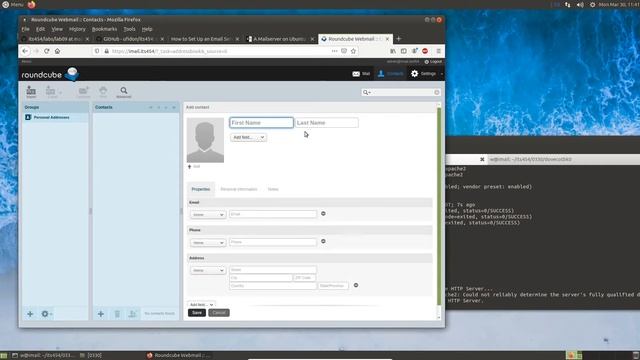Click the Firefox reload button
The image size is (640, 360).
(47, 51)
